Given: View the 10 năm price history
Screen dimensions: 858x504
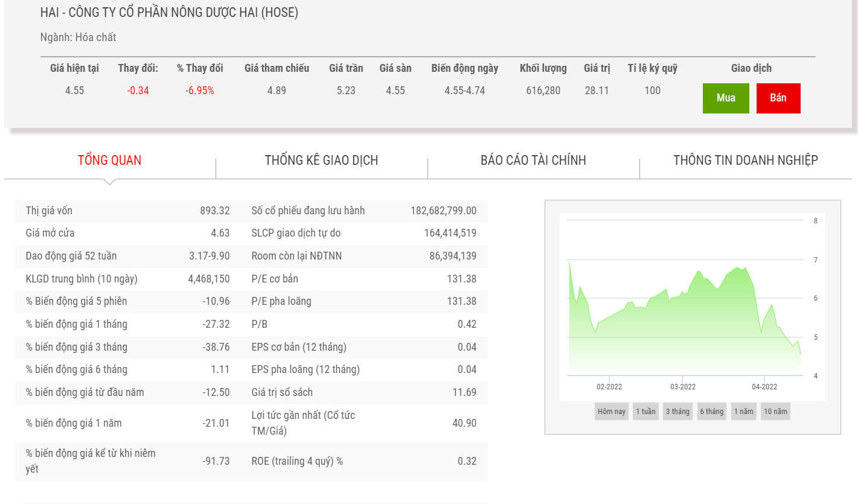Looking at the screenshot, I should click(775, 412).
